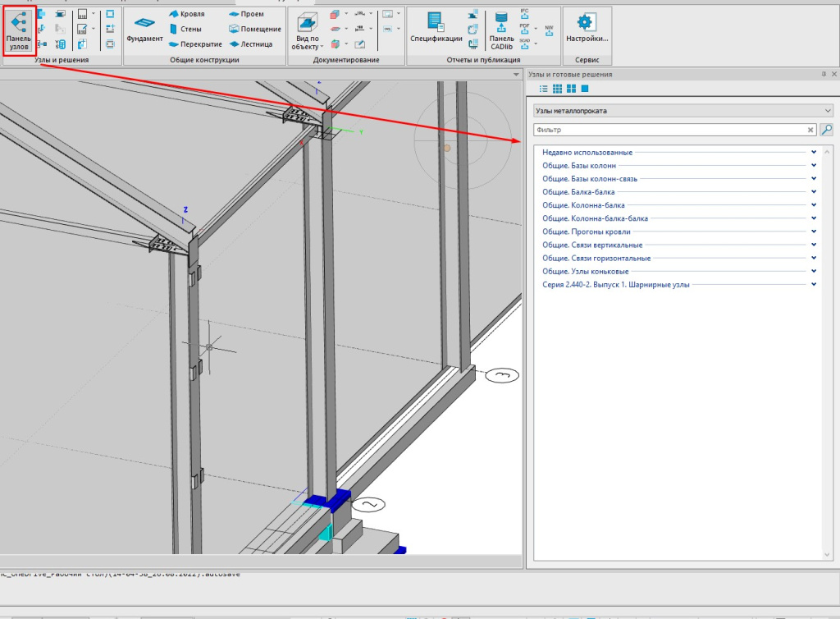The width and height of the screenshot is (840, 619).
Task: Switch node panel to list view
Action: pyautogui.click(x=543, y=89)
